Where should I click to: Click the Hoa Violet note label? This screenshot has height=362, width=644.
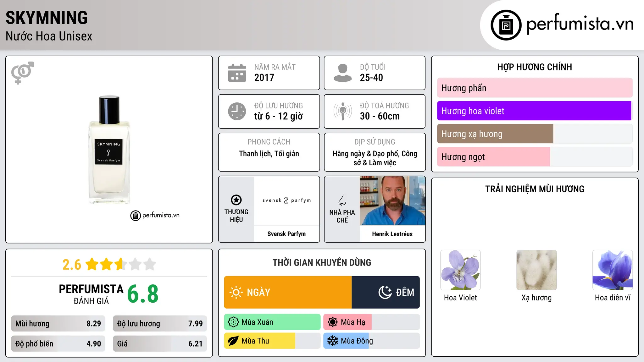[460, 298]
